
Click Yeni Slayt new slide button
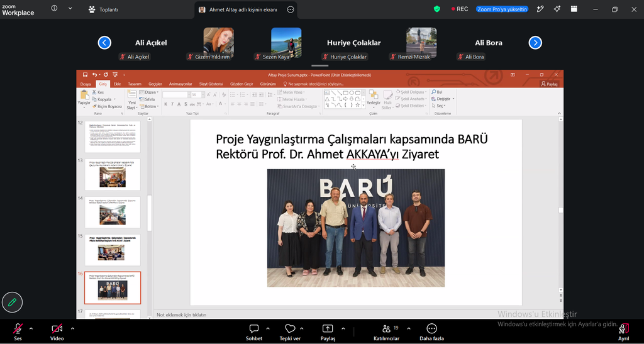pyautogui.click(x=132, y=100)
